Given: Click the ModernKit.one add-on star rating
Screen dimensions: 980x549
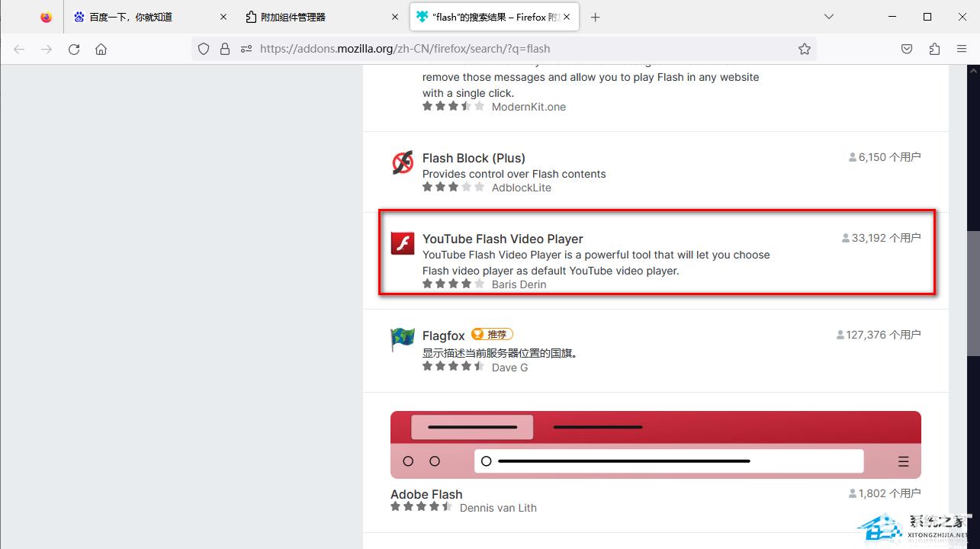Looking at the screenshot, I should coord(453,106).
